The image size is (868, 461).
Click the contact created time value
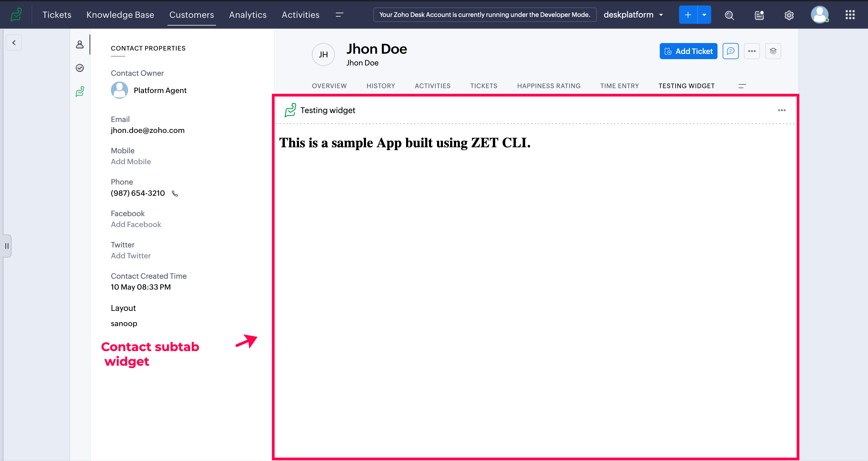point(140,287)
